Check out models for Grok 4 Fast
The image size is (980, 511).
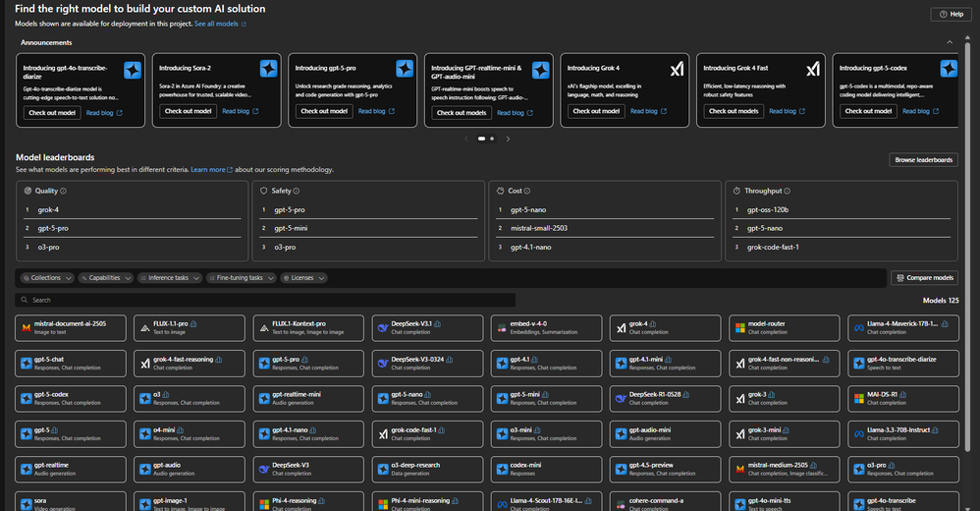[734, 111]
